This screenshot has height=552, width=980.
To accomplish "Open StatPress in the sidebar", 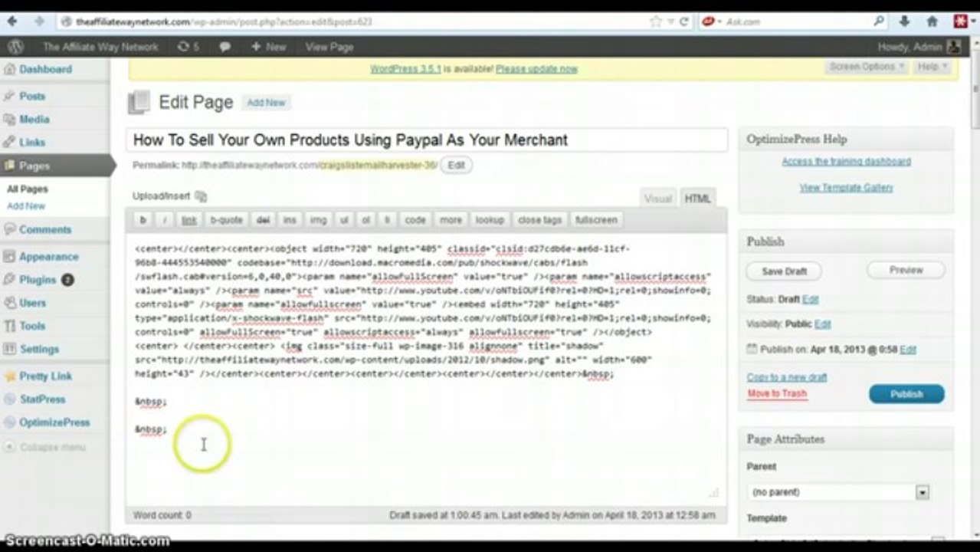I will click(42, 399).
